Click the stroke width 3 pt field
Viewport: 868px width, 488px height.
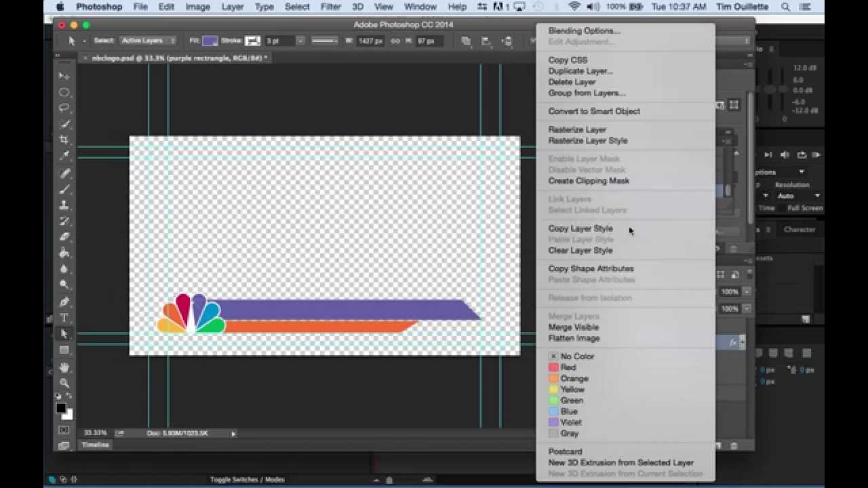coord(279,41)
